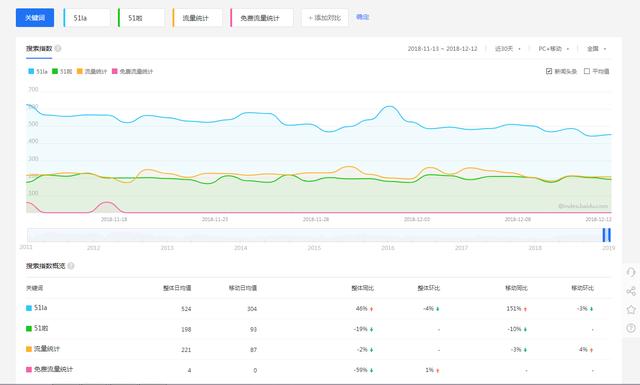Click the value 304 in the 51la row

pyautogui.click(x=252, y=309)
